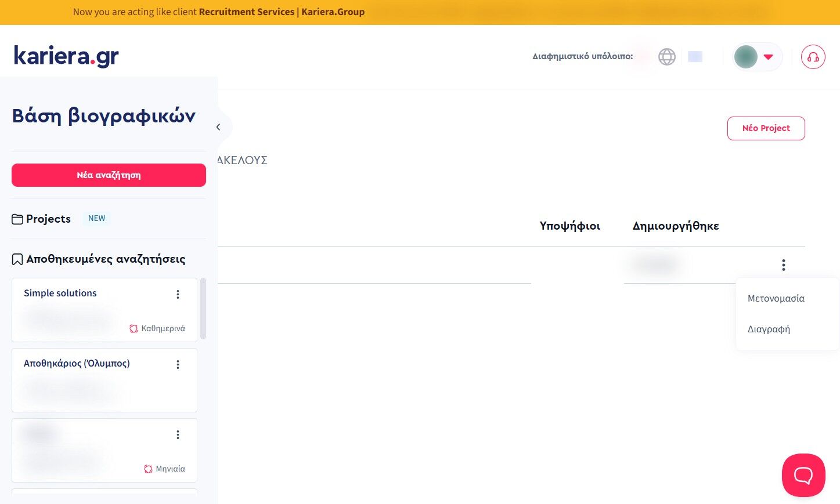Open the Projects section

[x=48, y=219]
